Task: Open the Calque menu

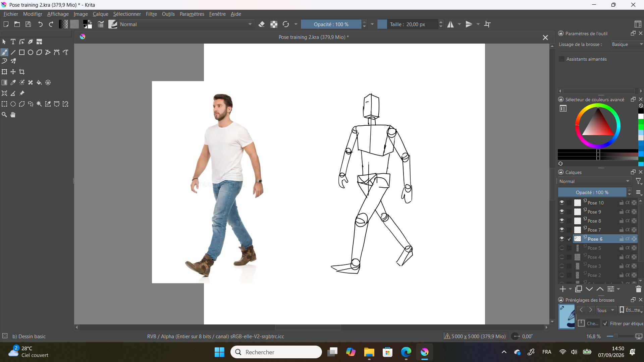Action: 100,14
